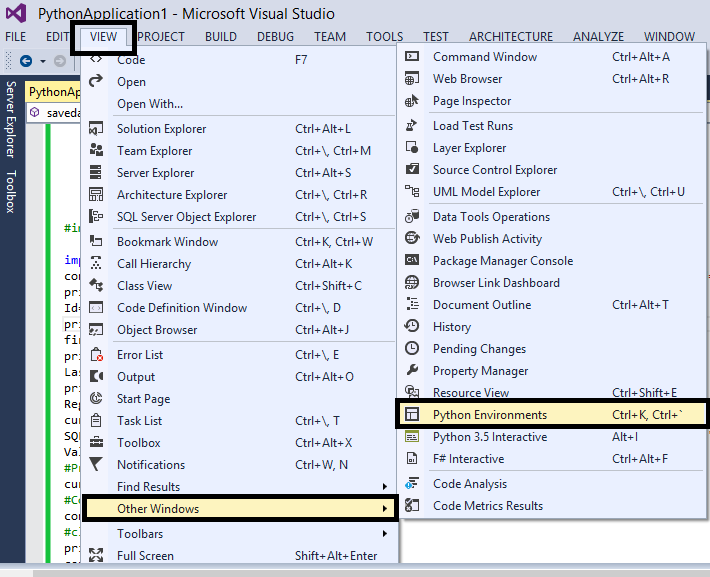Viewport: 710px width, 577px height.
Task: Click the Output window icon
Action: [96, 376]
